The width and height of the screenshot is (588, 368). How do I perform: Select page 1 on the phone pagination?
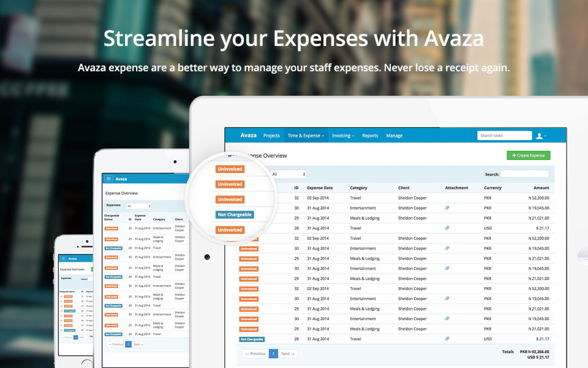click(75, 337)
